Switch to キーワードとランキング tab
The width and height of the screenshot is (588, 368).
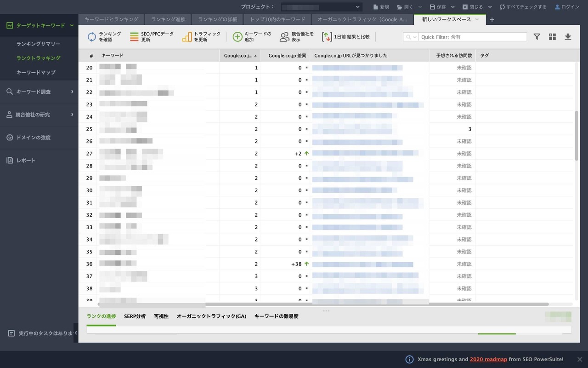pos(111,19)
